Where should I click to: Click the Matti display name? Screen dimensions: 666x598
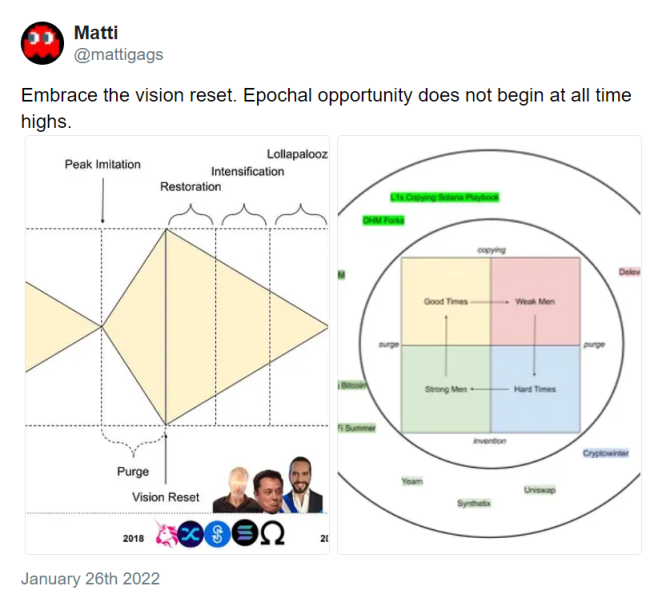pyautogui.click(x=96, y=35)
